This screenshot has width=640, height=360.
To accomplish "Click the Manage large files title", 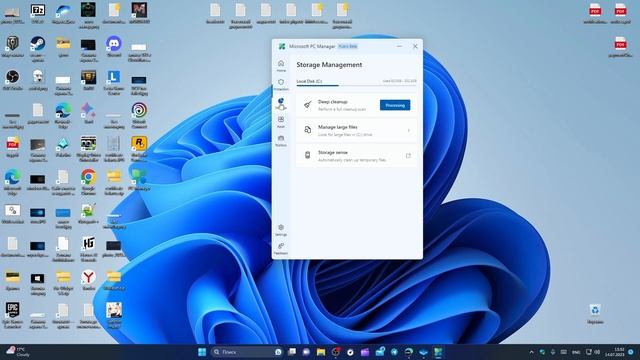I will [338, 127].
